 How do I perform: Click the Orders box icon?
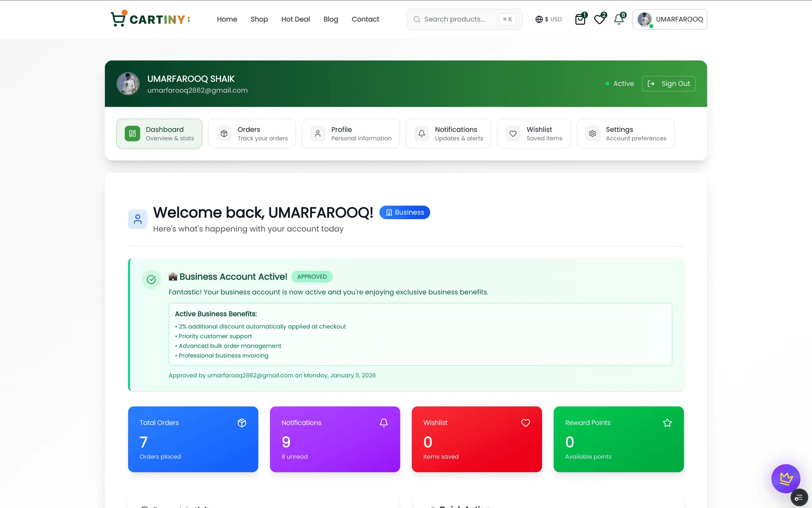pyautogui.click(x=224, y=134)
